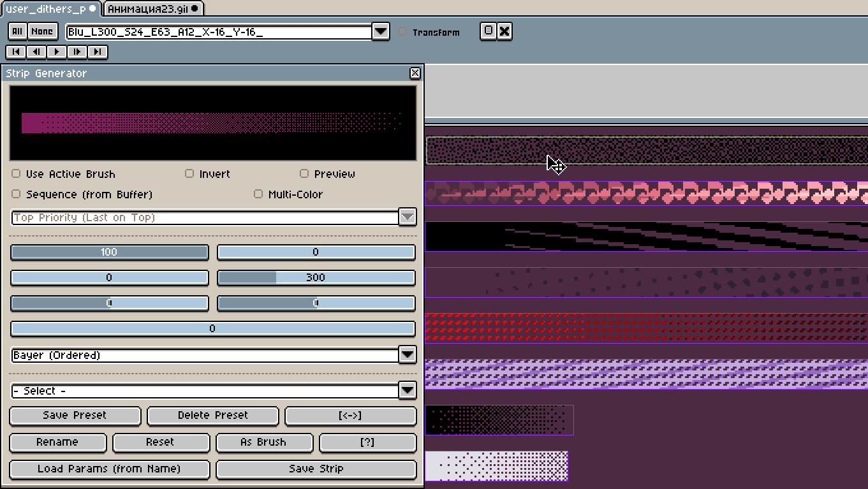Click Load Params (from Name) button

[109, 469]
